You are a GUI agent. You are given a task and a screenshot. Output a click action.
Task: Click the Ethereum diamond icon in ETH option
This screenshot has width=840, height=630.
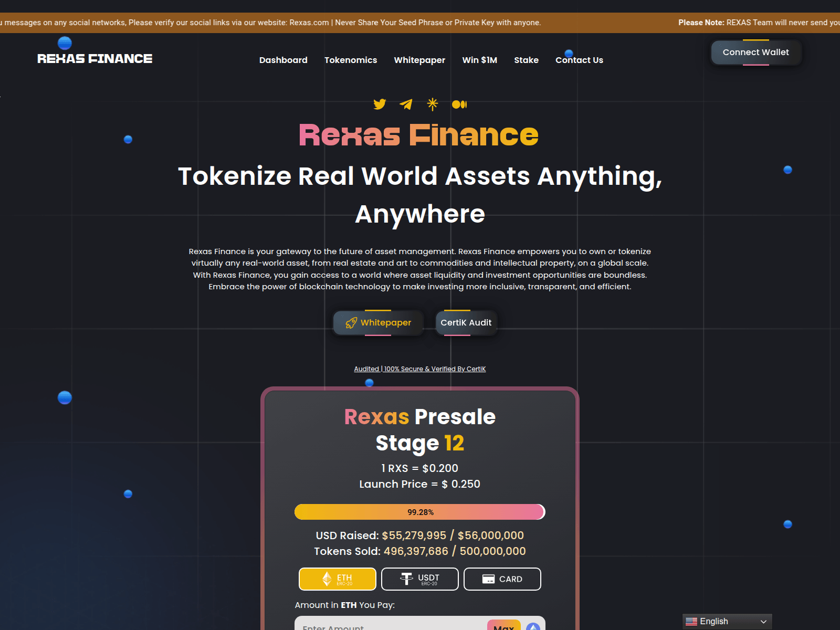(327, 579)
